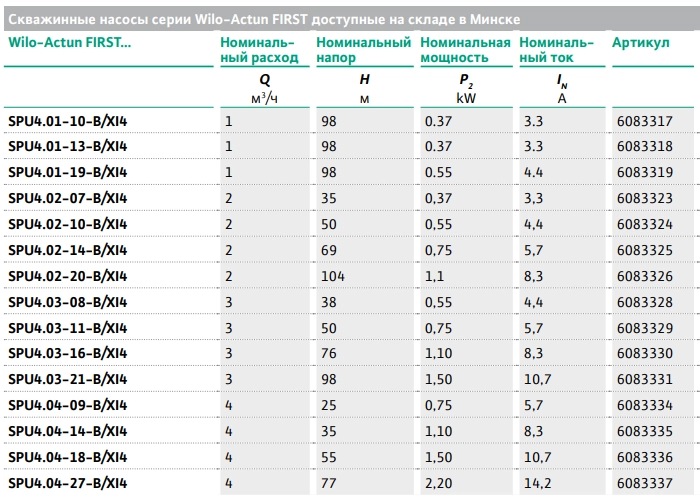Click the Номинальный ток column header

(x=558, y=51)
